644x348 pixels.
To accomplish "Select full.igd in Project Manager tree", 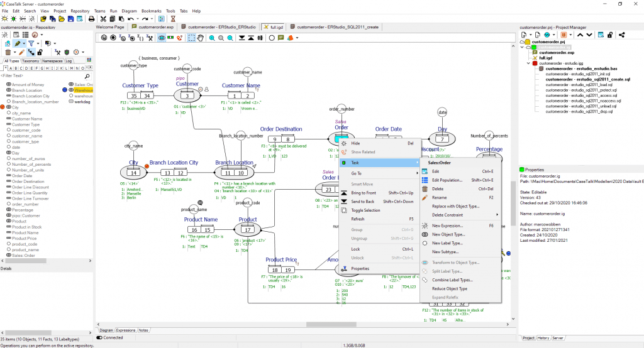I will click(x=545, y=58).
